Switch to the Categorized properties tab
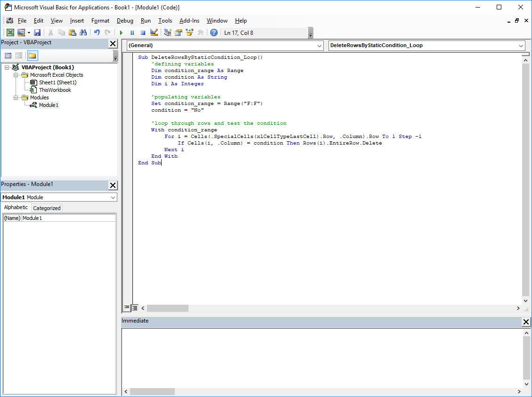 click(47, 208)
